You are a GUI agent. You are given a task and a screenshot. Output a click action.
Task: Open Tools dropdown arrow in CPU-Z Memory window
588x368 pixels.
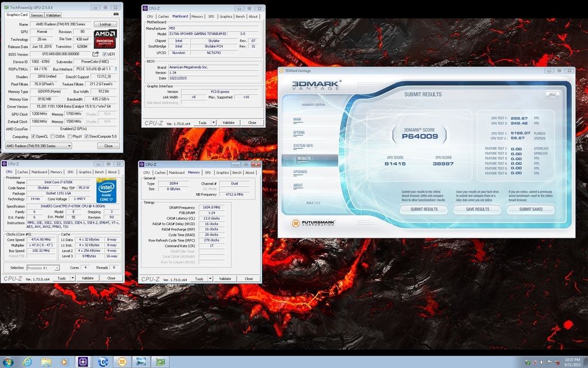tap(210, 279)
